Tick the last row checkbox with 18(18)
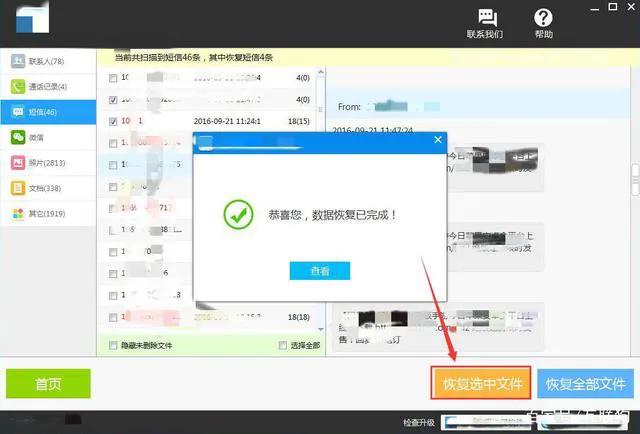Image resolution: width=640 pixels, height=434 pixels. pyautogui.click(x=113, y=317)
